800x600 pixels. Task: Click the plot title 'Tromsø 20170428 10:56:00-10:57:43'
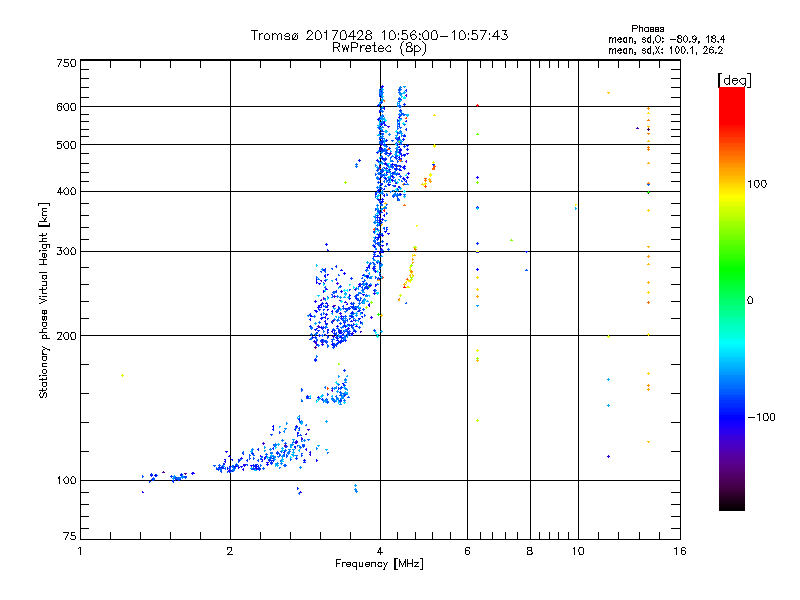pos(379,35)
